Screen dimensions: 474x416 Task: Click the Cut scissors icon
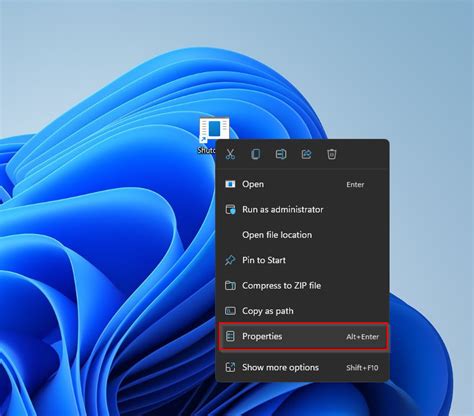coord(230,154)
